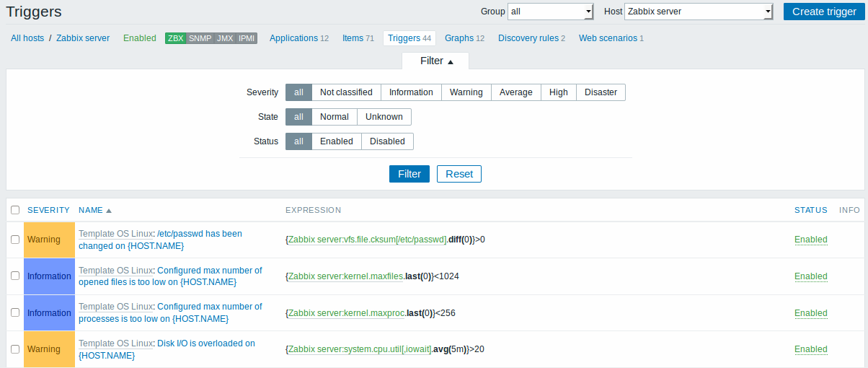Click the Warning severity cell for Disk I/O
Image resolution: width=868 pixels, height=368 pixels.
click(x=49, y=349)
